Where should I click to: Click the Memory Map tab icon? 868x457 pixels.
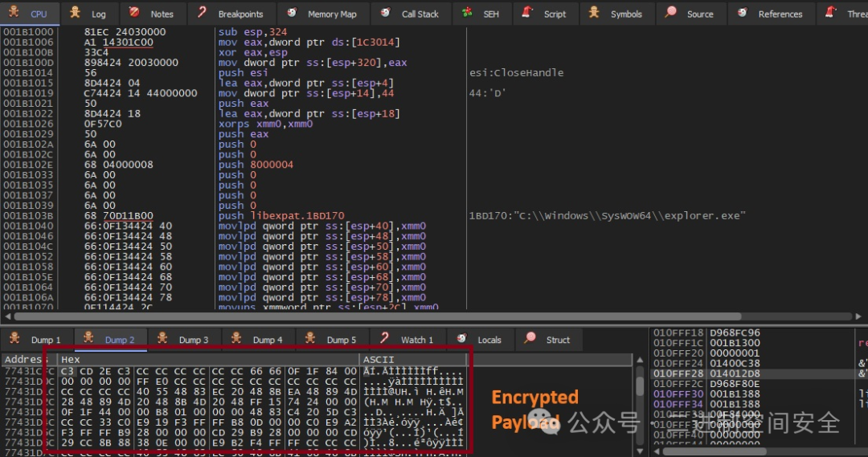point(292,11)
